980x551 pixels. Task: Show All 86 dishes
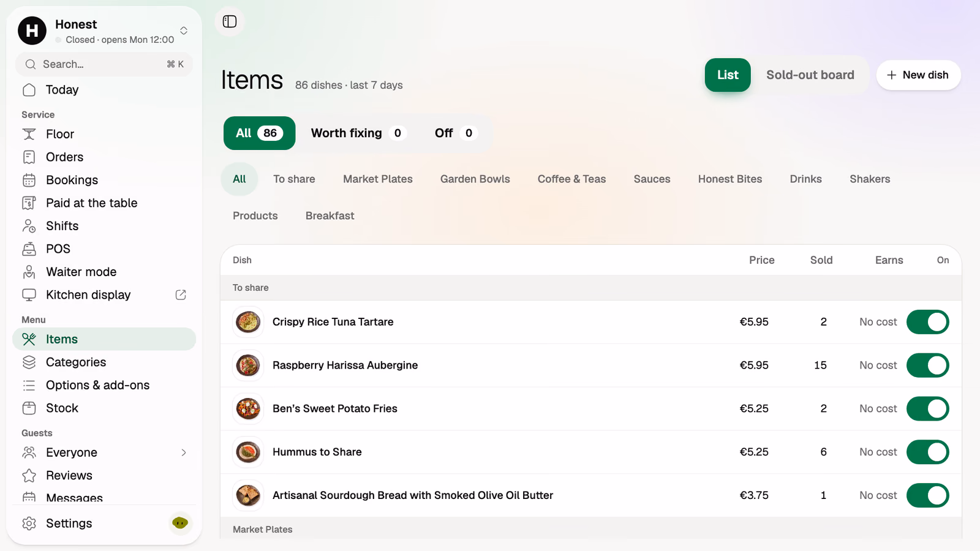pos(259,133)
